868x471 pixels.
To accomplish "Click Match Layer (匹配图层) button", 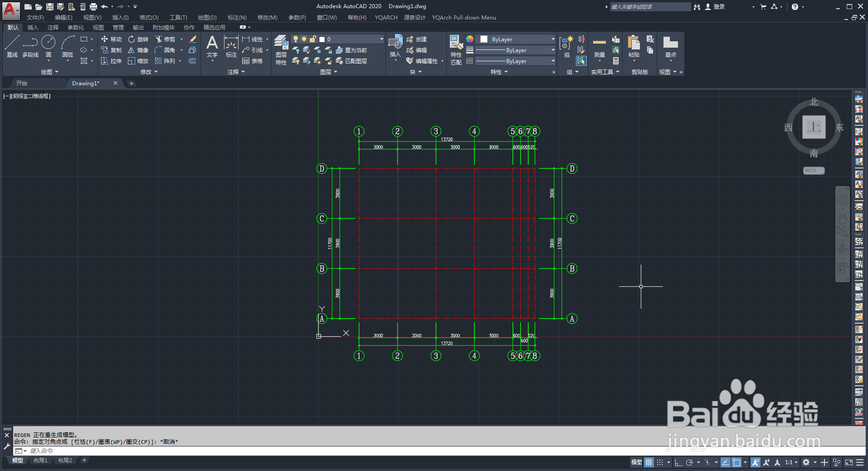I will (351, 61).
